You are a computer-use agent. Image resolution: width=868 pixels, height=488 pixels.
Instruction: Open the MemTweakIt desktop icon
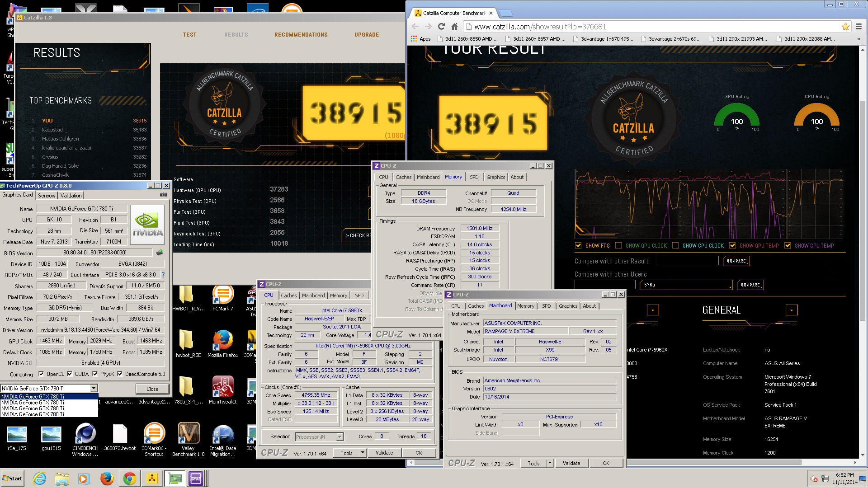pos(223,390)
